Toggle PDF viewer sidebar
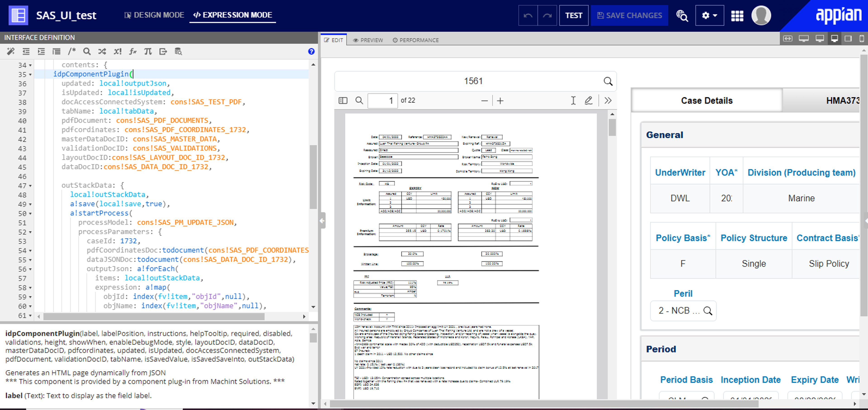This screenshot has height=410, width=868. (x=343, y=100)
